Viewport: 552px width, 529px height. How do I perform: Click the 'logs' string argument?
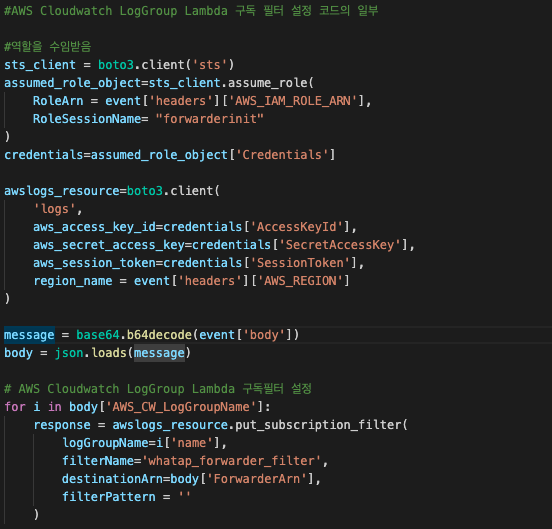click(55, 209)
